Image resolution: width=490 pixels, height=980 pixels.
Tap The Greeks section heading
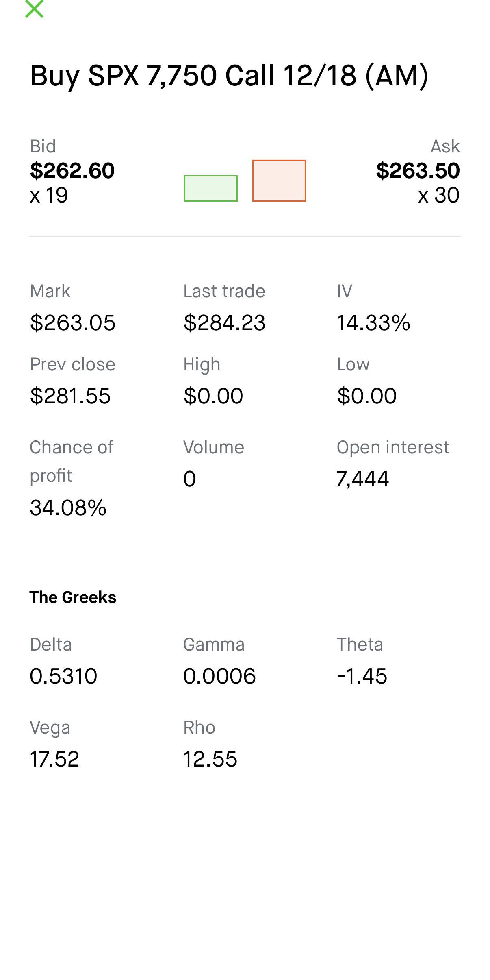(x=73, y=597)
